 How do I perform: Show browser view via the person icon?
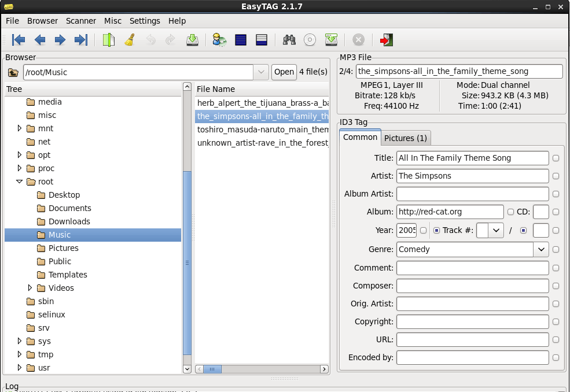(x=219, y=40)
